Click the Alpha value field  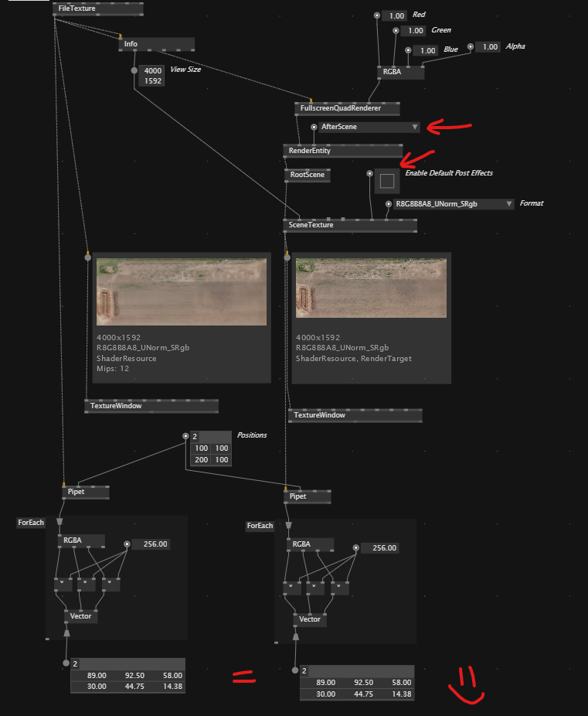489,47
